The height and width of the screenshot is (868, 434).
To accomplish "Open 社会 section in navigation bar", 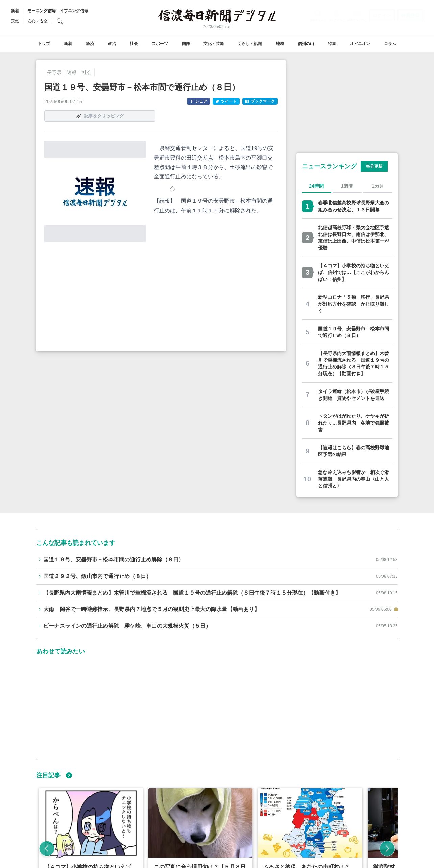I will point(134,44).
